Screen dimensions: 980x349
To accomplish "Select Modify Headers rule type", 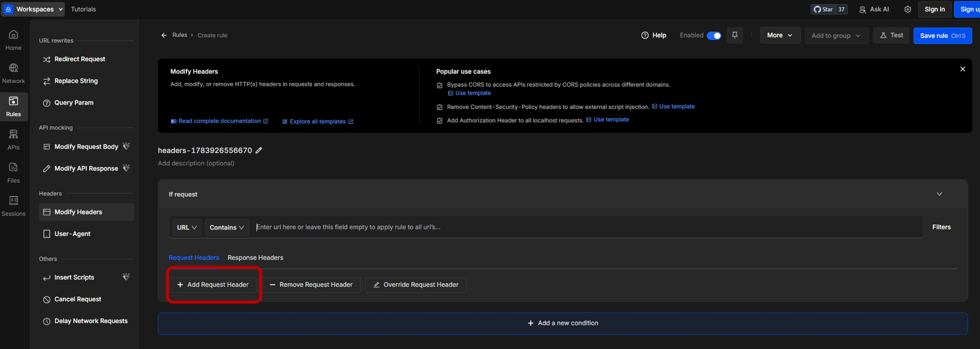I will pyautogui.click(x=86, y=212).
